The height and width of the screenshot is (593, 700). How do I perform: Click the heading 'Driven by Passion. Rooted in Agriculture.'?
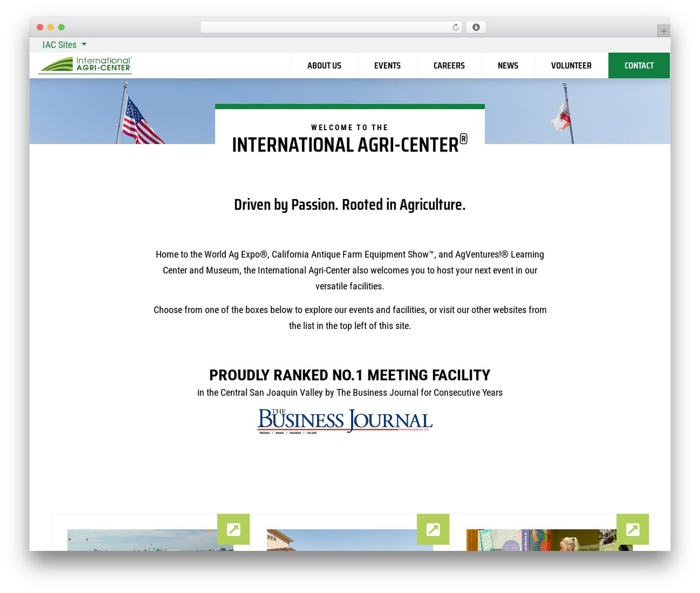pyautogui.click(x=350, y=205)
